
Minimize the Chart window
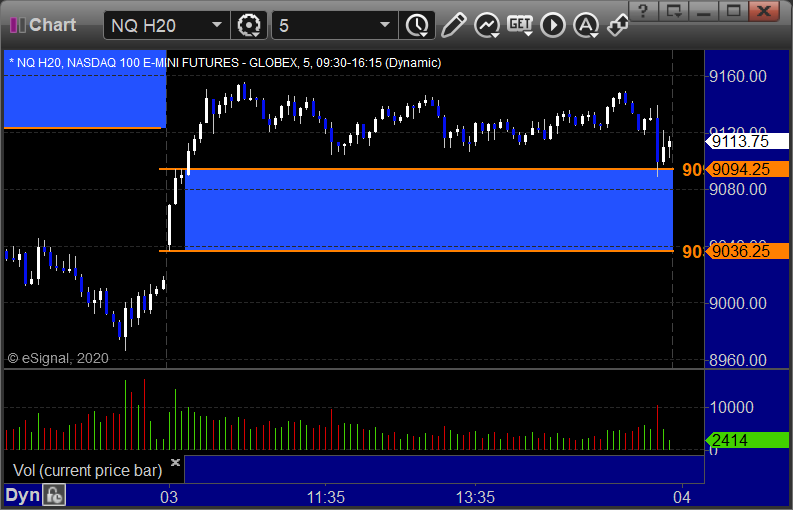703,10
